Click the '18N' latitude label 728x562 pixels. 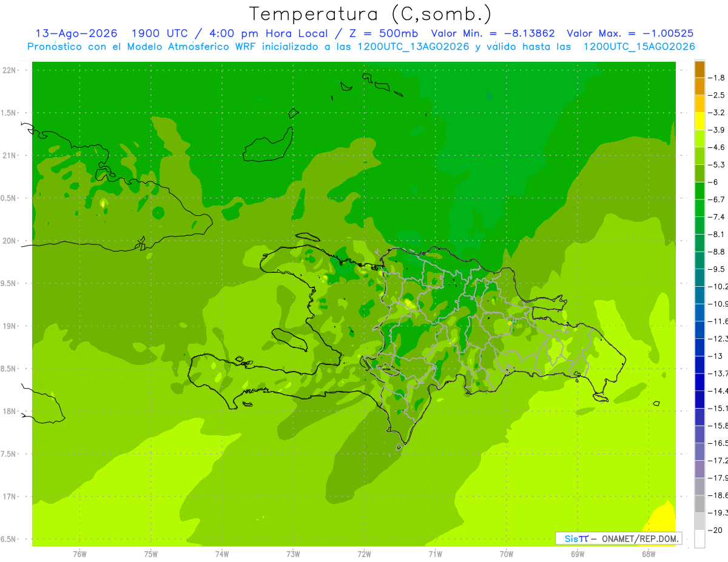[x=10, y=411]
